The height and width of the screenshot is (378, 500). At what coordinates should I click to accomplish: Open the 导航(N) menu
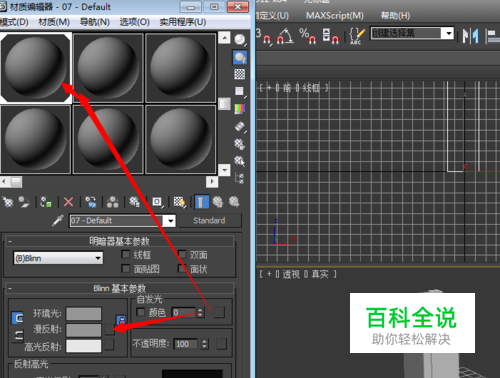click(95, 22)
